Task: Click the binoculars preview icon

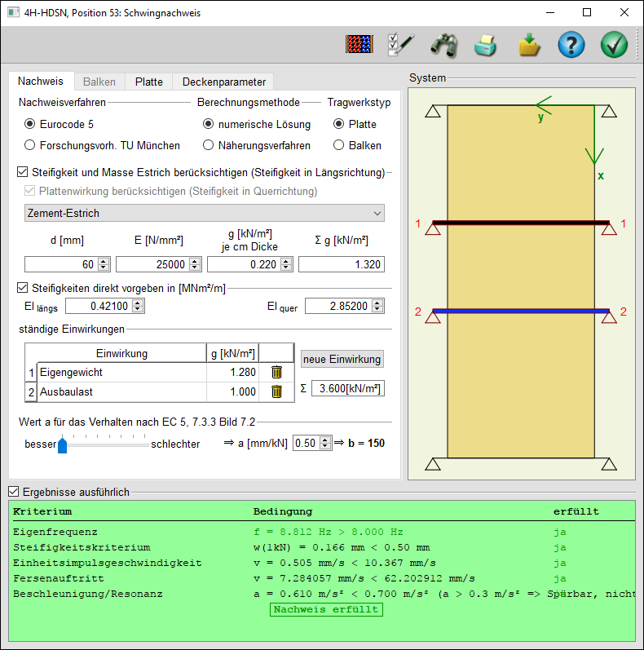Action: point(443,45)
